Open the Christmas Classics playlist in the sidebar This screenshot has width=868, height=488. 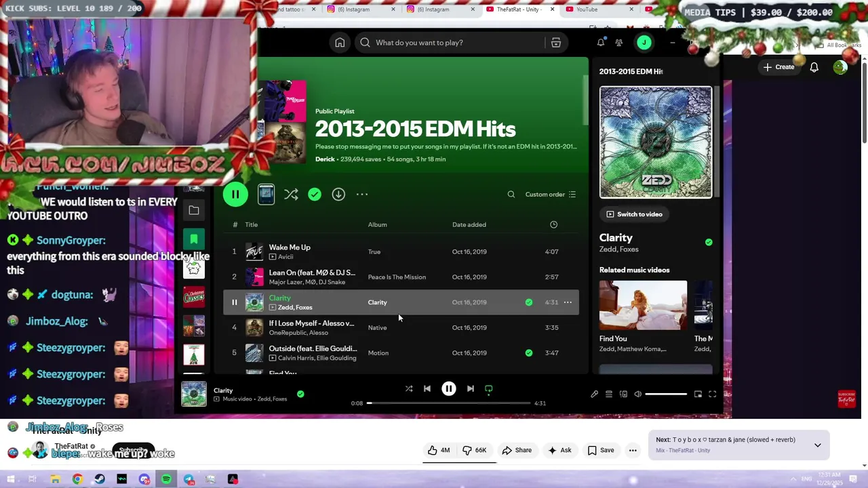coord(194,296)
